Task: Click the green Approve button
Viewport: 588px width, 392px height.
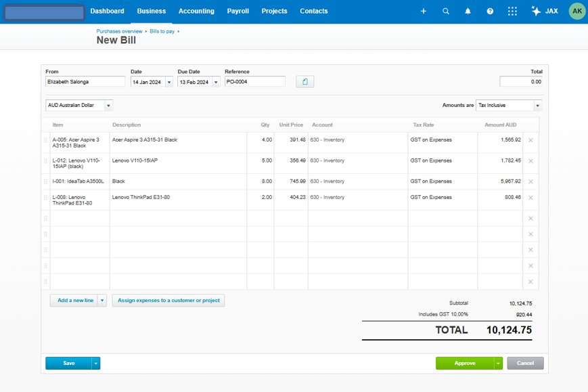Action: (465, 364)
